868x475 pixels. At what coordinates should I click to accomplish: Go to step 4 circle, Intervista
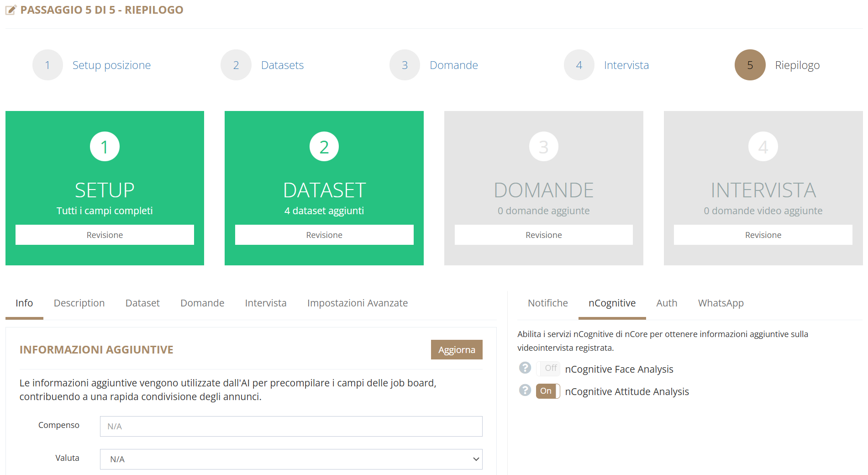pyautogui.click(x=579, y=65)
